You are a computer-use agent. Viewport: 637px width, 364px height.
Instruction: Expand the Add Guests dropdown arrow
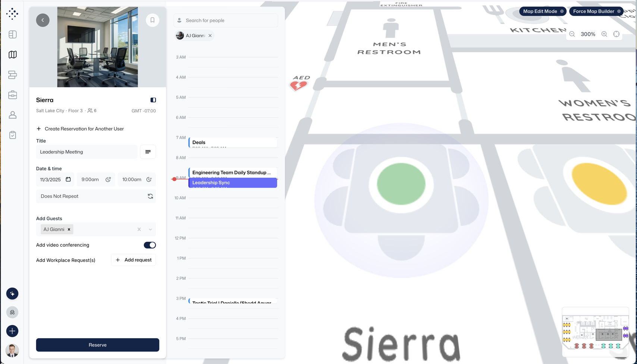click(x=150, y=230)
